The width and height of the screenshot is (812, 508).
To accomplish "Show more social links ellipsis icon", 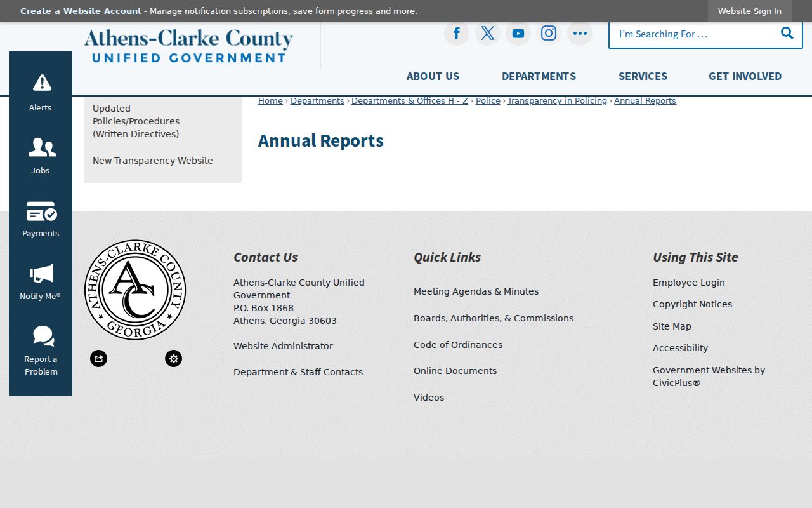I will coord(580,34).
